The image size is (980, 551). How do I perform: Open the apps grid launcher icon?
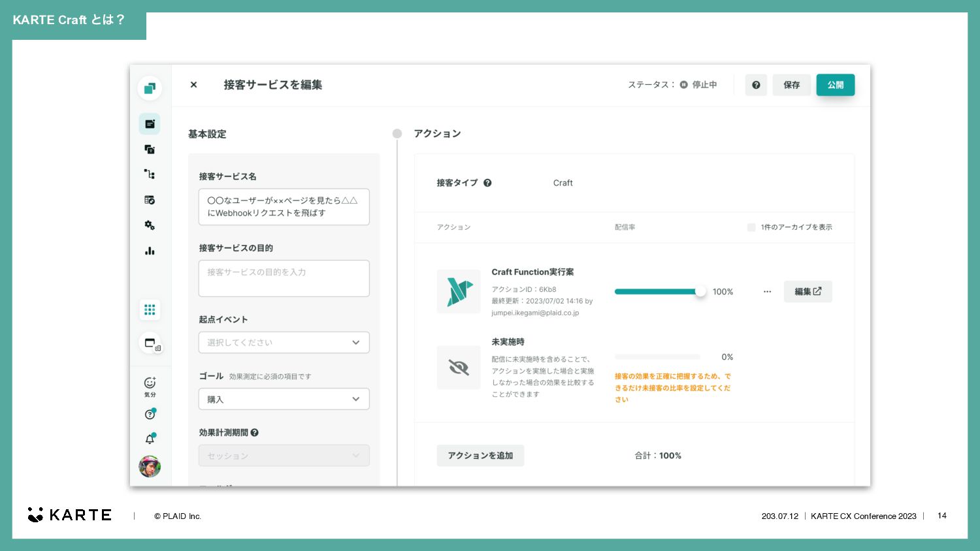click(x=150, y=309)
